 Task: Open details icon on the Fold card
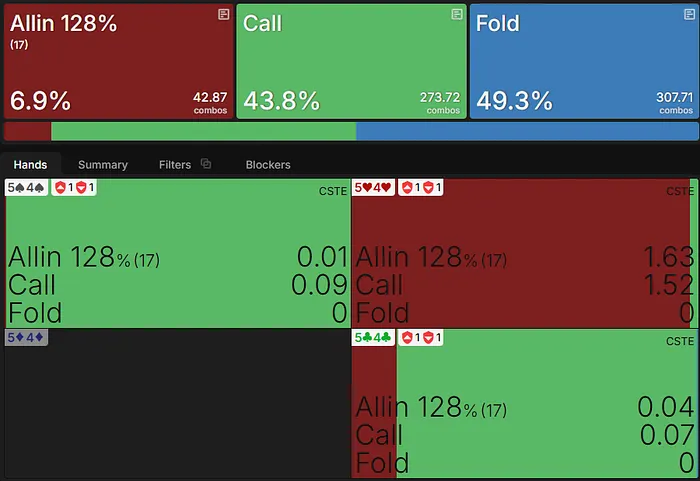[689, 15]
